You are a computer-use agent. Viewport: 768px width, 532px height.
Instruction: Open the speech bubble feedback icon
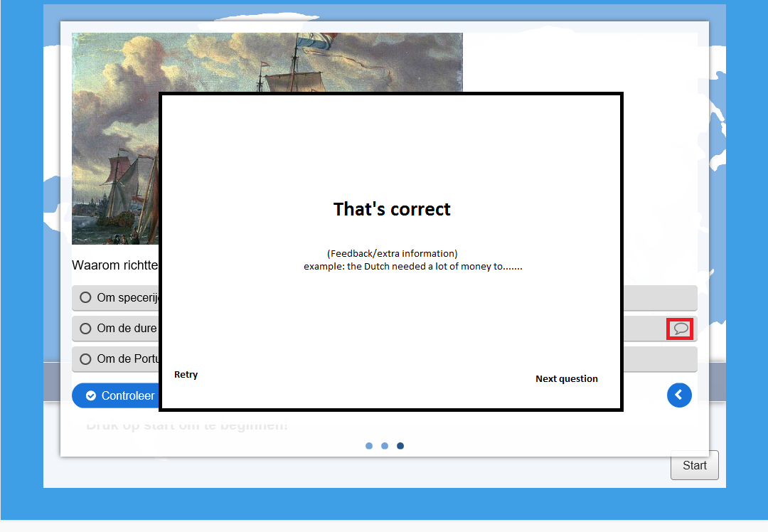coord(680,329)
